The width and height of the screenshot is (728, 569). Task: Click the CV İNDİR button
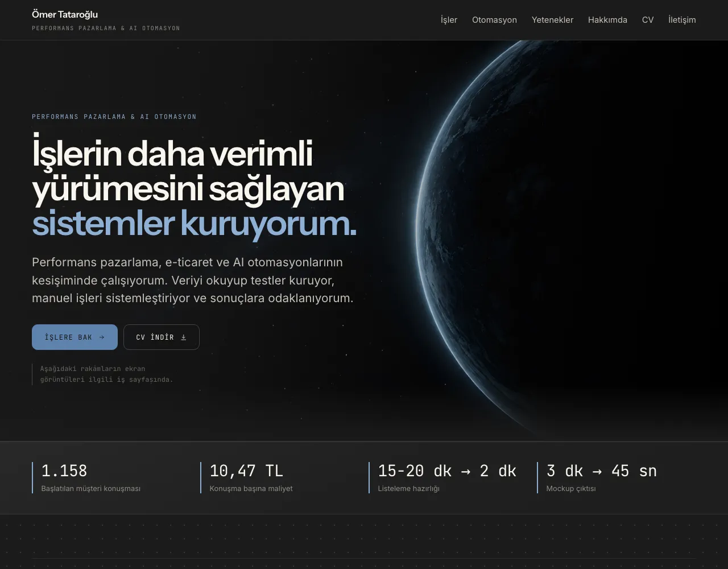[162, 337]
